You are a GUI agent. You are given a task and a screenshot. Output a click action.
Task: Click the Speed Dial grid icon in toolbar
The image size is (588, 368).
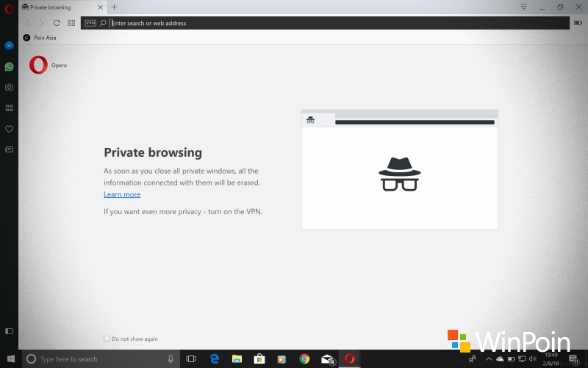71,23
